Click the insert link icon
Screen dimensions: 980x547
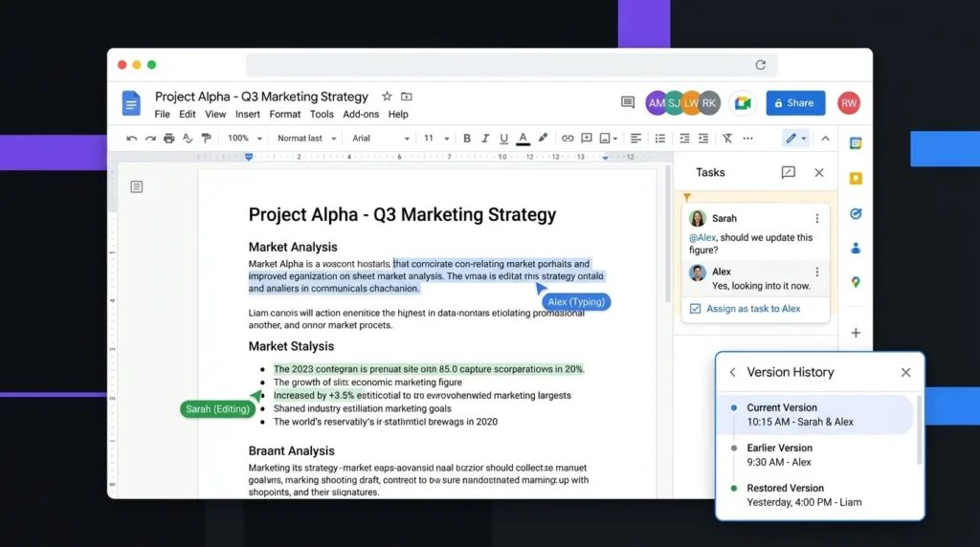tap(567, 139)
